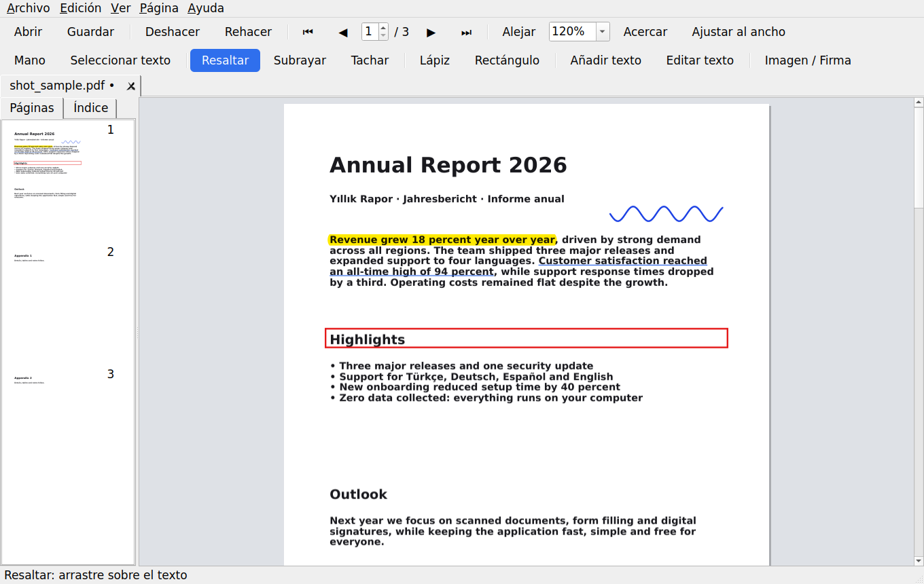Choose the Lápiz drawing tool
The height and width of the screenshot is (584, 924).
[x=435, y=60]
